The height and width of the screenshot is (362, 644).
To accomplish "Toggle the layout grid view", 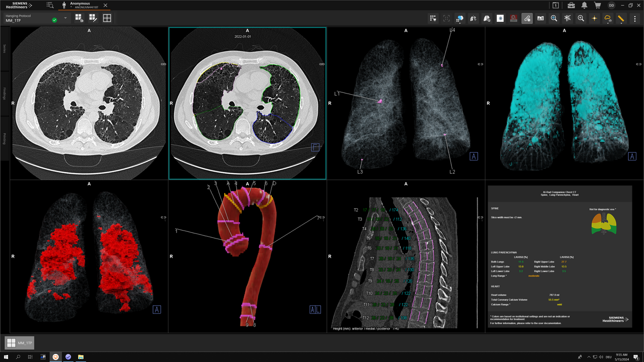I will pyautogui.click(x=107, y=17).
